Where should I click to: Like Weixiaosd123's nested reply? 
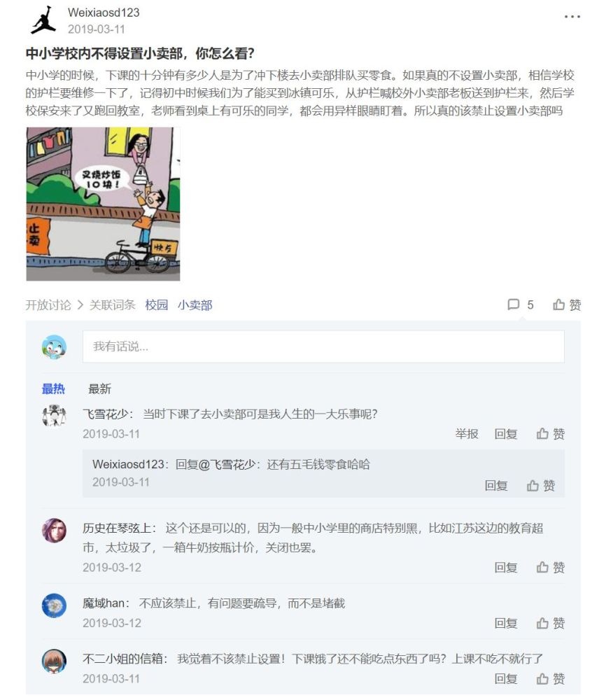click(x=541, y=485)
